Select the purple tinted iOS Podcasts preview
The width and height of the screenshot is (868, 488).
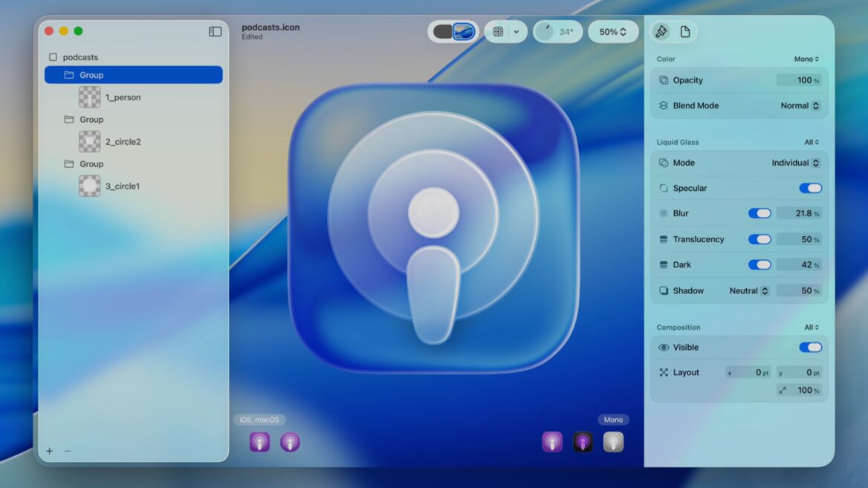[259, 442]
